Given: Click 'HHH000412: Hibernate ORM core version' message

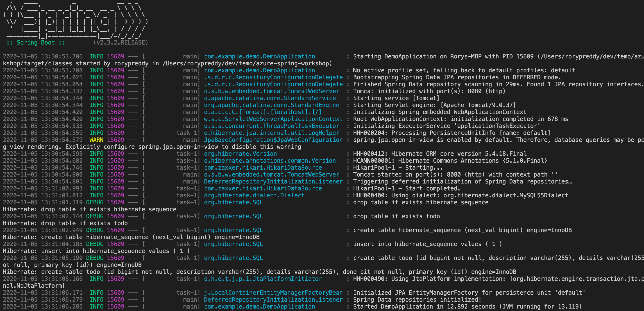Looking at the screenshot, I should click(x=440, y=154).
